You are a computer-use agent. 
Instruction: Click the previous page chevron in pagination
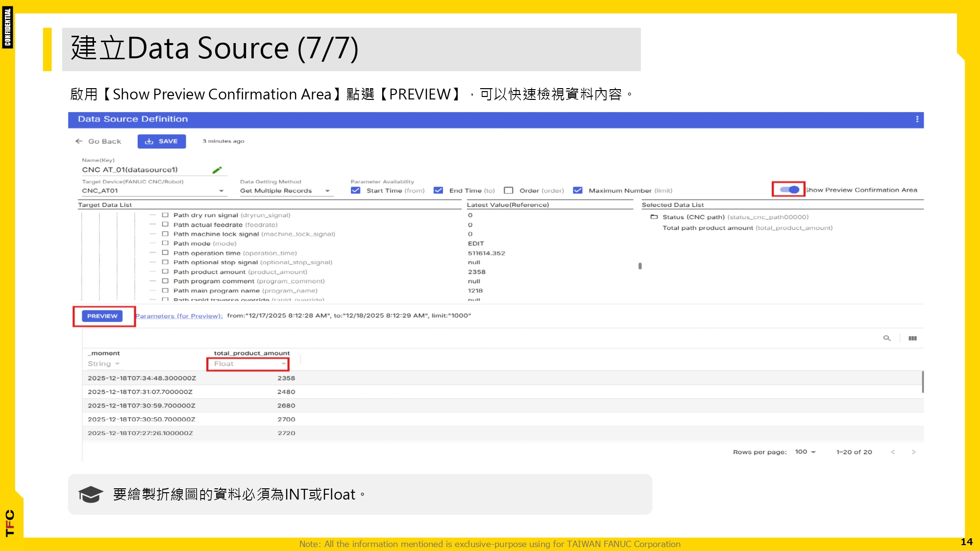tap(894, 452)
